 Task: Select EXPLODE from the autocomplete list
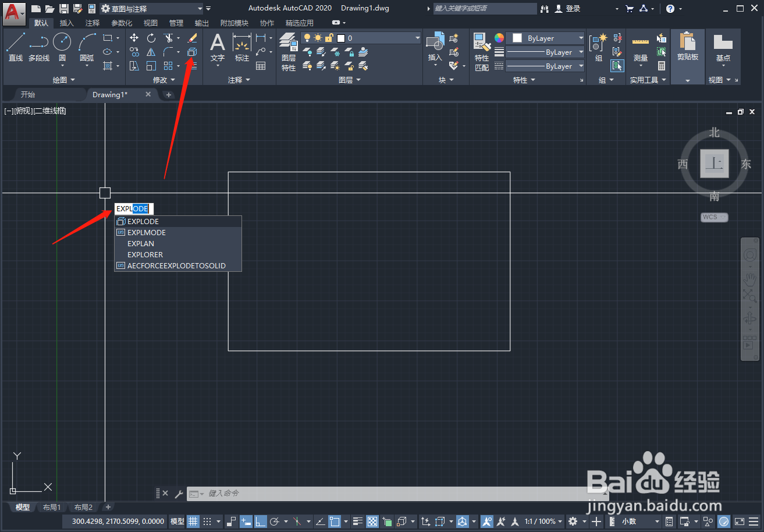(x=178, y=222)
